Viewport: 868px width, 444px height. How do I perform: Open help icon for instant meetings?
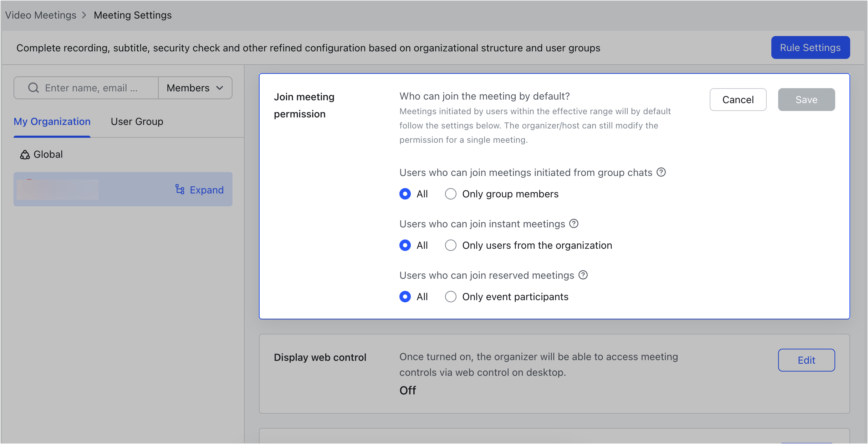click(x=574, y=224)
